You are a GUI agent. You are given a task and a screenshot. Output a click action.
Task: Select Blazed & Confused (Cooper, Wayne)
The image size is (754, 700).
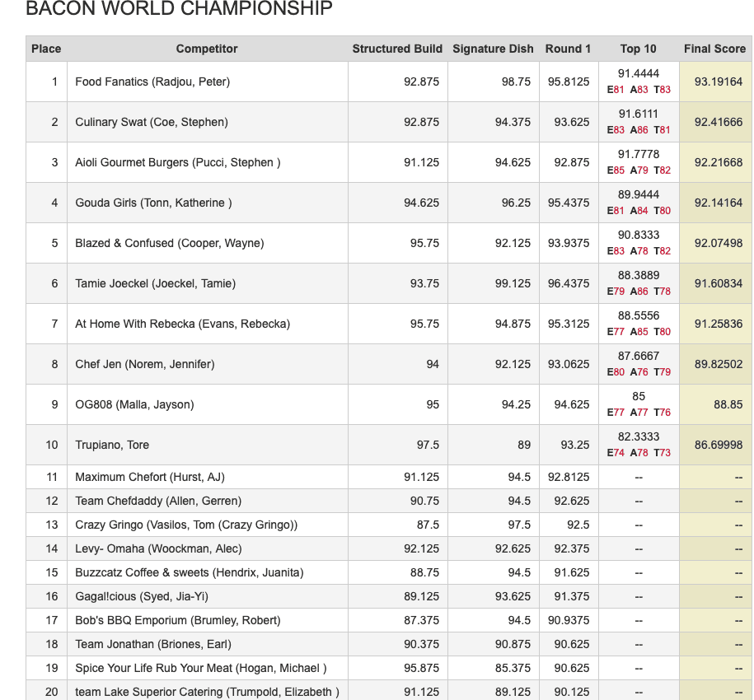pyautogui.click(x=170, y=243)
